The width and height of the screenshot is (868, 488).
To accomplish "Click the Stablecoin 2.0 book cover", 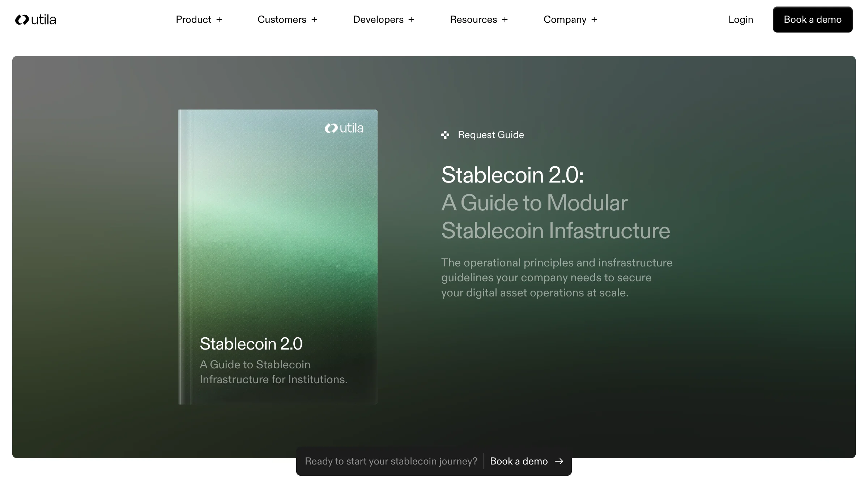I will [x=278, y=257].
